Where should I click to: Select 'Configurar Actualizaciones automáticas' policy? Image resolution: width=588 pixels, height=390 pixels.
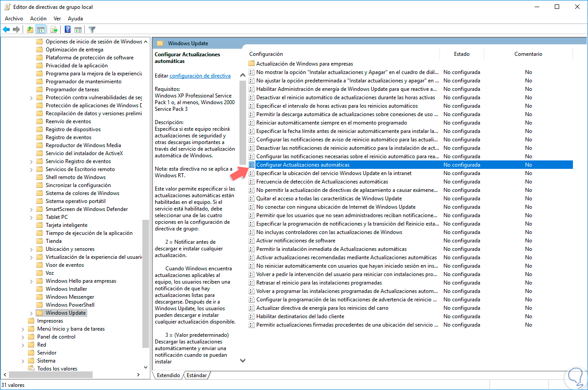(x=411, y=165)
